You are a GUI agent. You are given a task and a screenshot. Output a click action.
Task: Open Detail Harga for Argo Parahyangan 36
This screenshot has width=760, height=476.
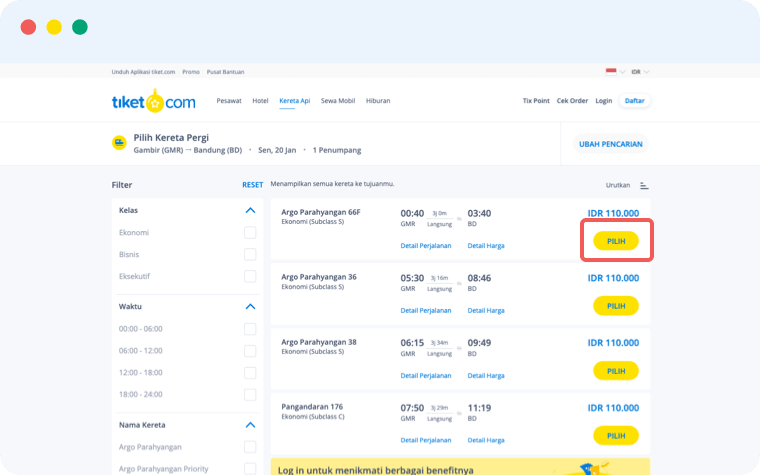486,311
